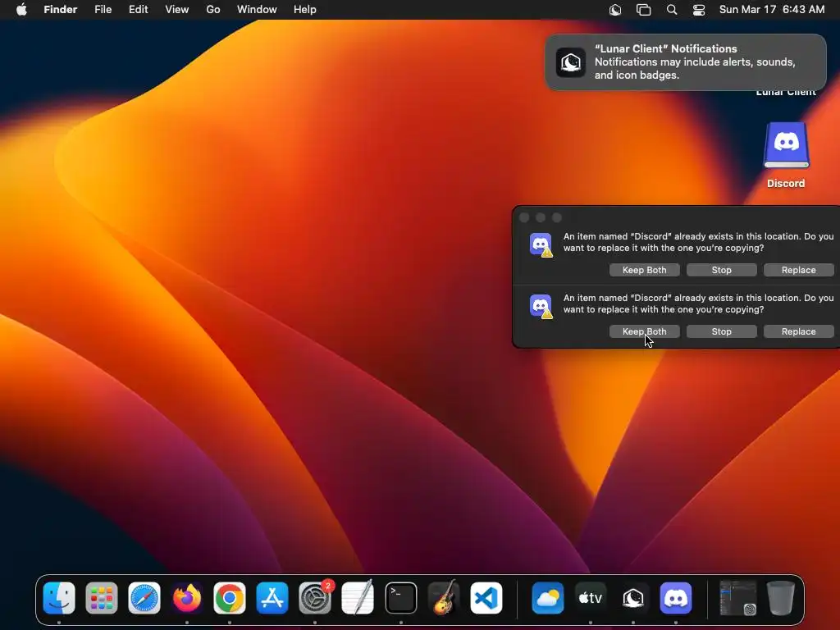Click Keep Both in the lower dialog row
The image size is (840, 630).
pos(645,331)
